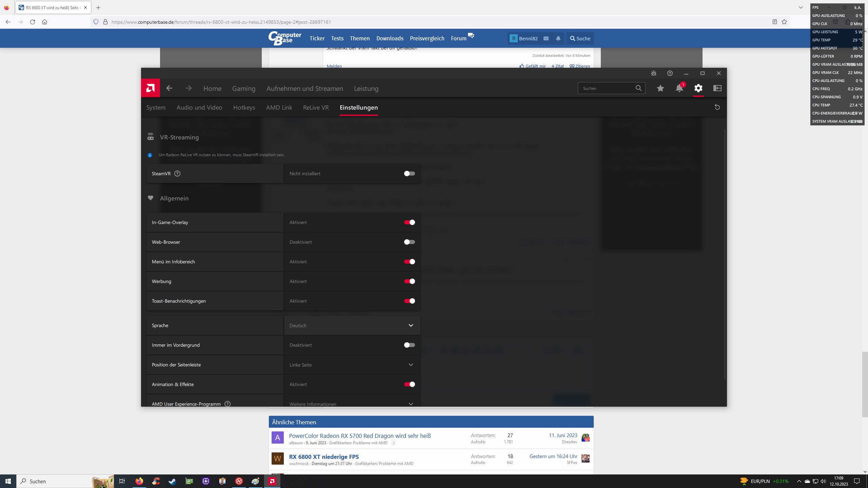This screenshot has width=868, height=488.
Task: Turn off the Werbung toggle
Action: 409,281
